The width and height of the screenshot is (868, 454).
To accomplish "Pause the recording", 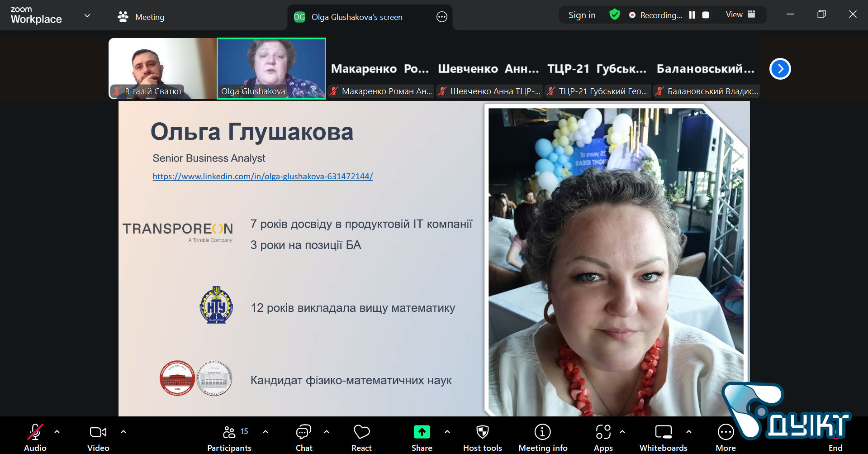I will [692, 15].
